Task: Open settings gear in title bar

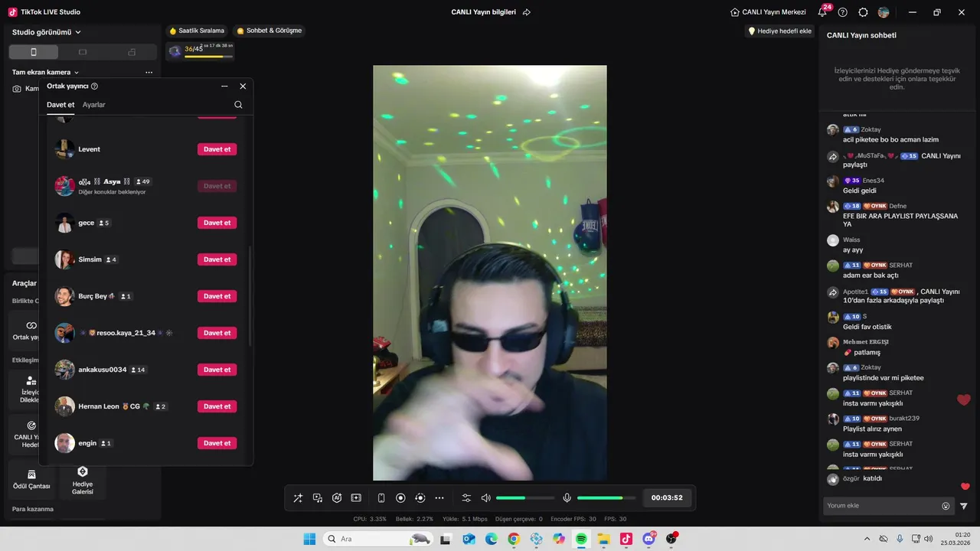Action: [863, 12]
